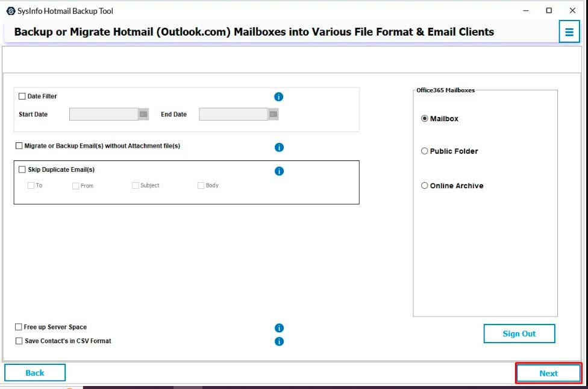Click the Sign Out button
Image resolution: width=588 pixels, height=389 pixels.
(519, 334)
